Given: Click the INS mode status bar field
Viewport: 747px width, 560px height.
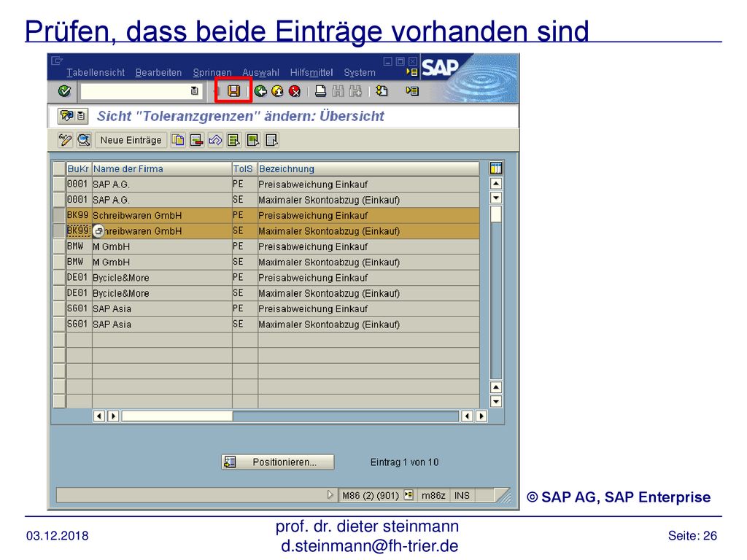Looking at the screenshot, I should tap(462, 495).
